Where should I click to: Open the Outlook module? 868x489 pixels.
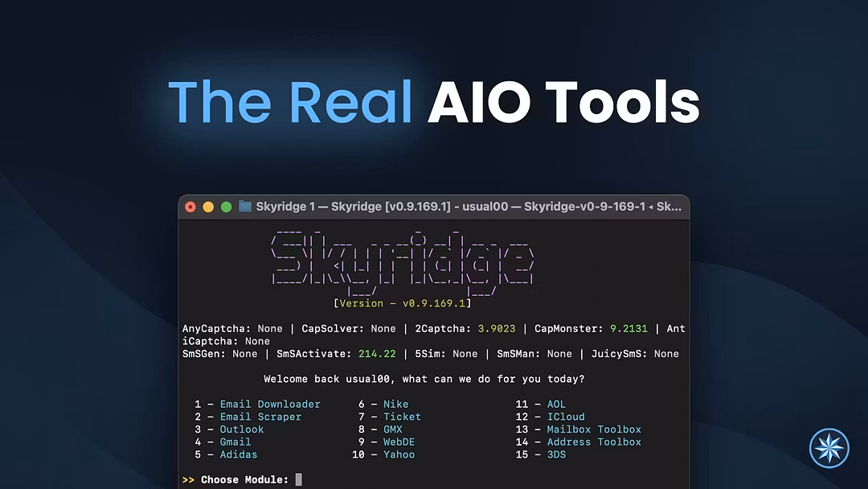click(242, 429)
